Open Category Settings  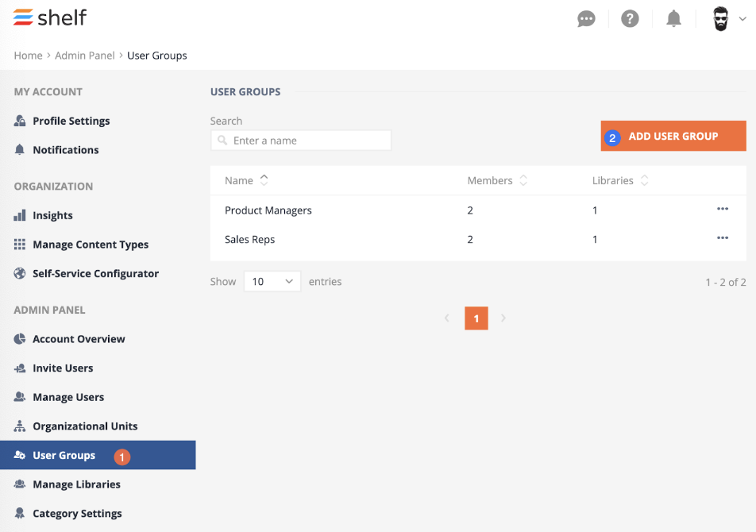77,514
